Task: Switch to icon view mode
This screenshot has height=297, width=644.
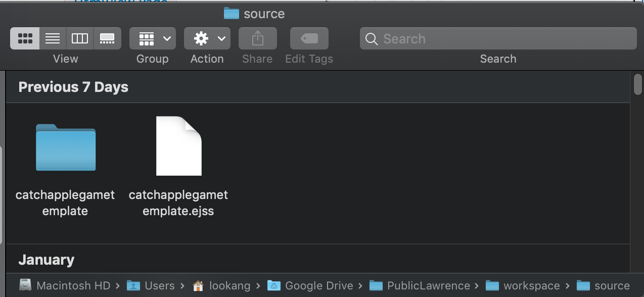Action: click(25, 38)
